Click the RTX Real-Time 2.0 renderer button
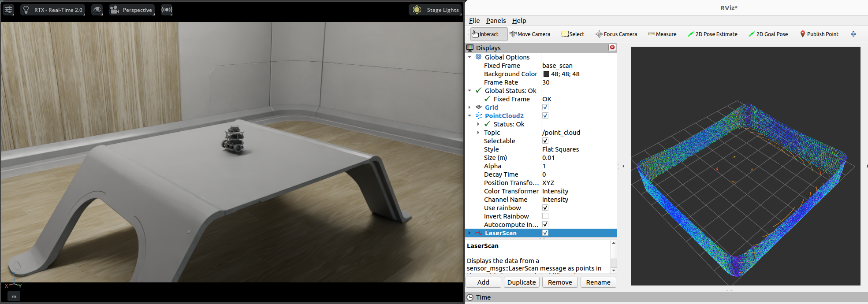The width and height of the screenshot is (868, 304). (x=53, y=10)
